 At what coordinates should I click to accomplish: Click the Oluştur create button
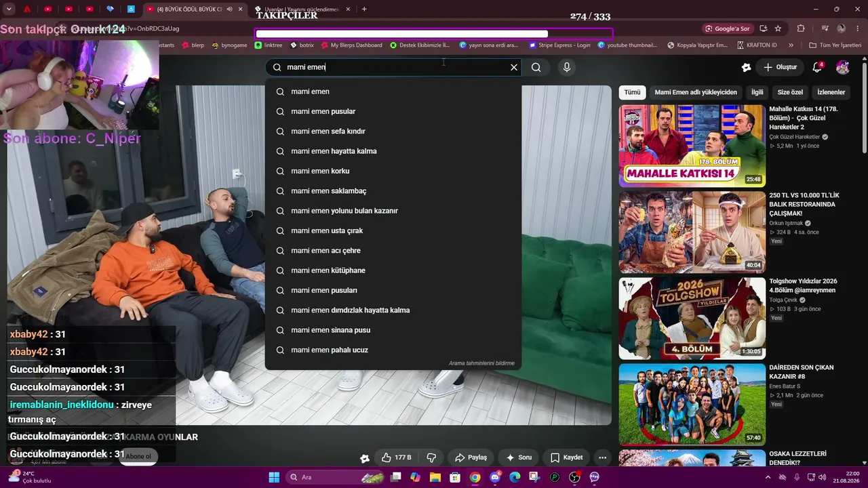780,67
